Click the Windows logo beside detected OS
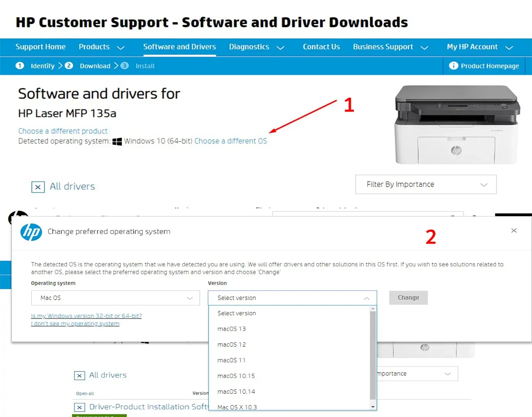Image resolution: width=532 pixels, height=417 pixels. click(x=117, y=142)
